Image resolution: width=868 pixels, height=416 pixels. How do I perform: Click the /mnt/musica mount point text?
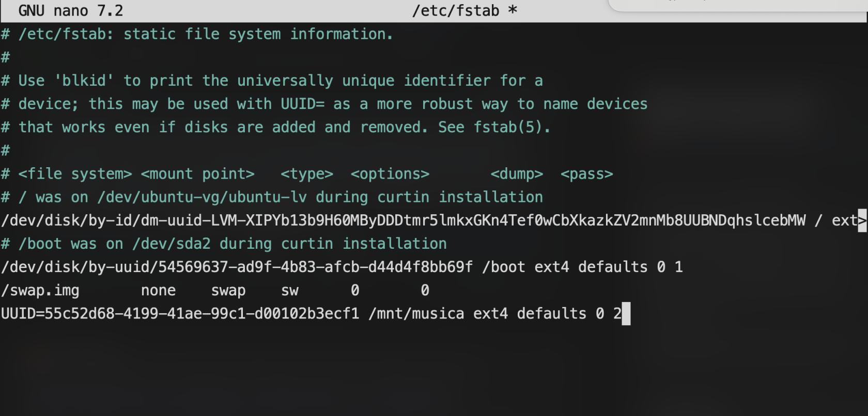[x=416, y=314]
